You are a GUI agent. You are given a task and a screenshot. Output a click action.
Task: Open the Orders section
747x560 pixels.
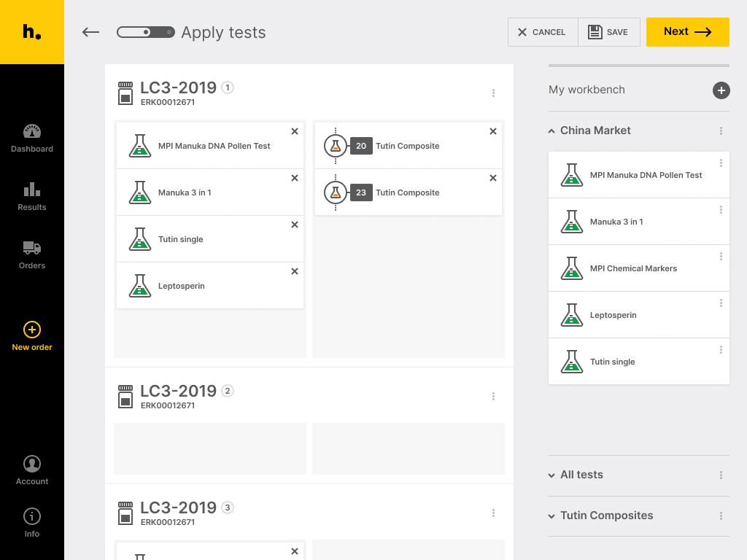click(32, 255)
